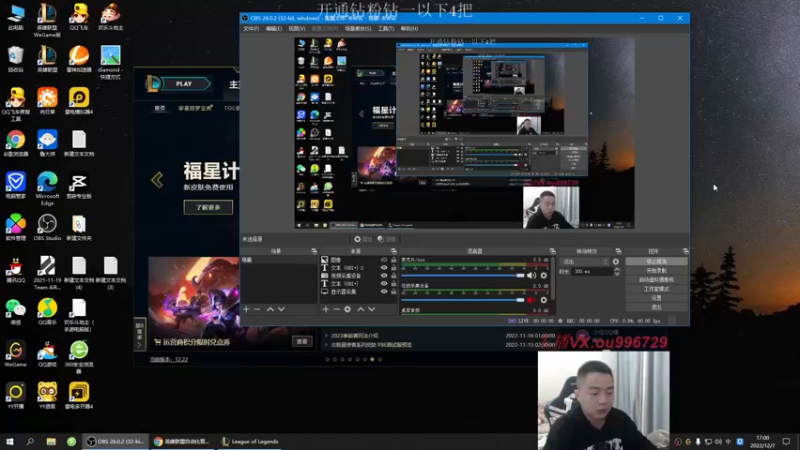
Task: Open Edit menu in OBS
Action: coord(273,29)
